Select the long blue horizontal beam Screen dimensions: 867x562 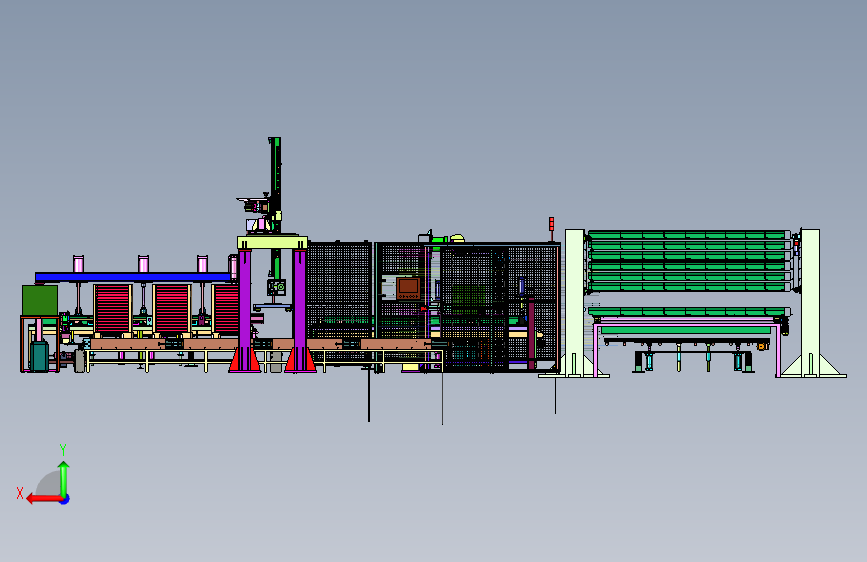[x=133, y=277]
